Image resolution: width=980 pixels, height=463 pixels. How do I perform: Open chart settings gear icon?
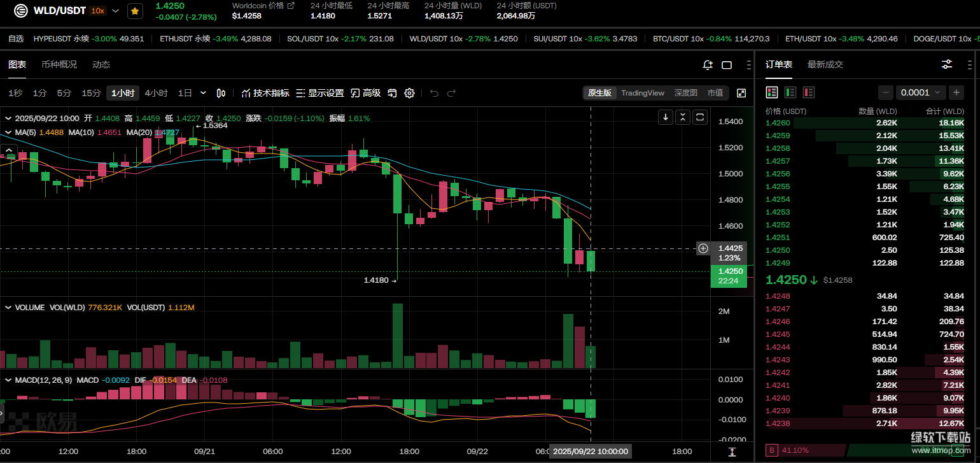click(409, 93)
